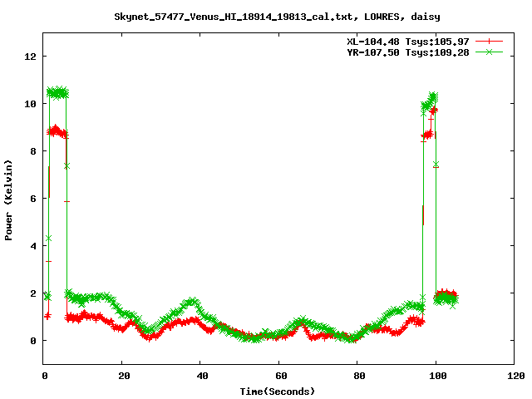Click the y-axis tick label 4
532x399 pixels.
pos(33,246)
